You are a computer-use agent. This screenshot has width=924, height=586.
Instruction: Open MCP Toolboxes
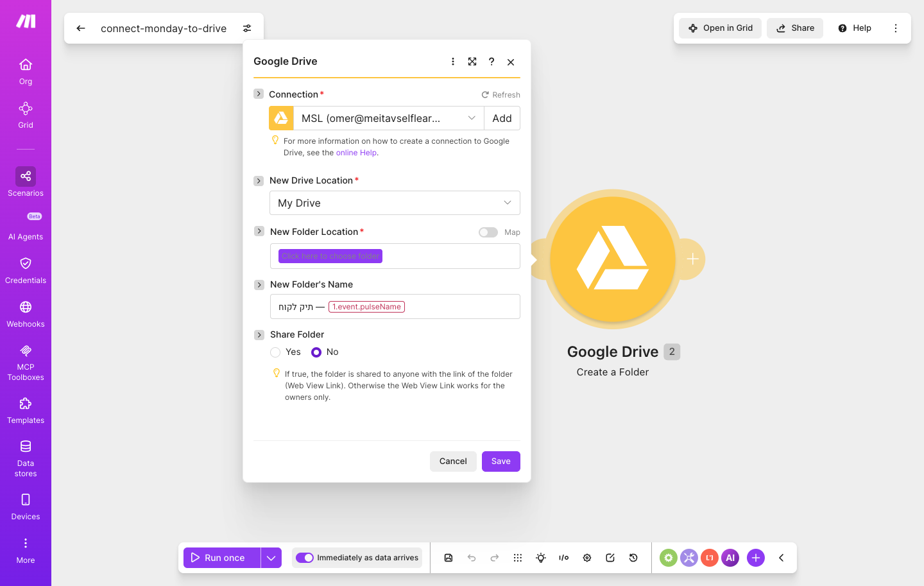[26, 363]
